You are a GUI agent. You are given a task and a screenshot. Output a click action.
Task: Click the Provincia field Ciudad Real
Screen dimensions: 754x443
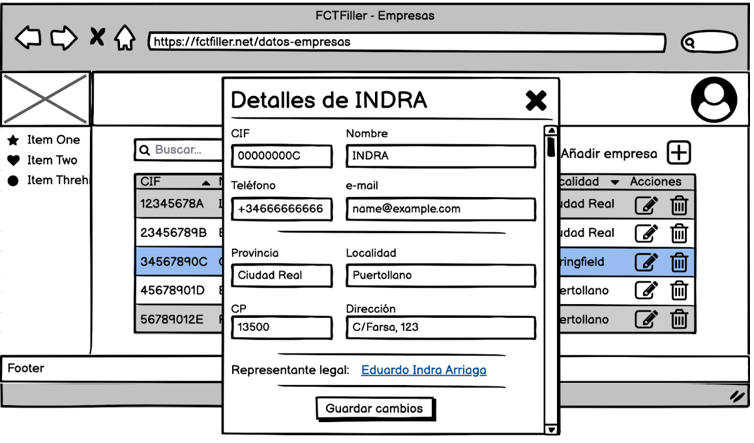point(282,275)
